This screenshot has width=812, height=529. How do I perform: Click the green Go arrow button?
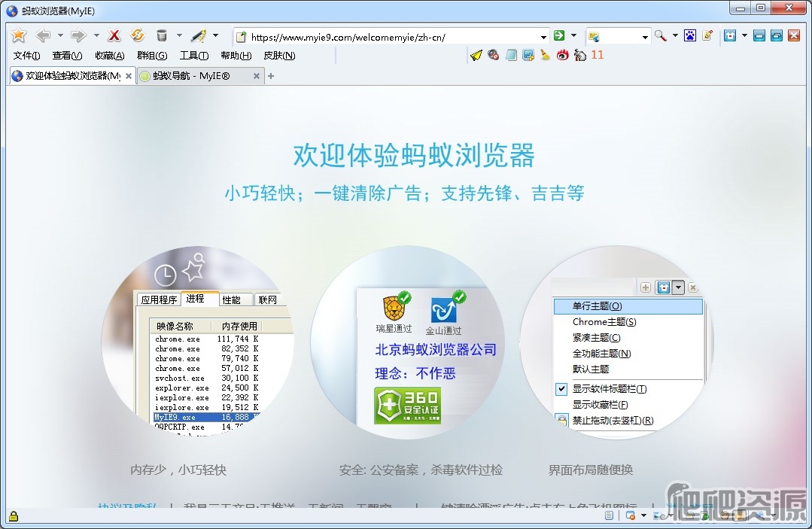click(x=559, y=35)
